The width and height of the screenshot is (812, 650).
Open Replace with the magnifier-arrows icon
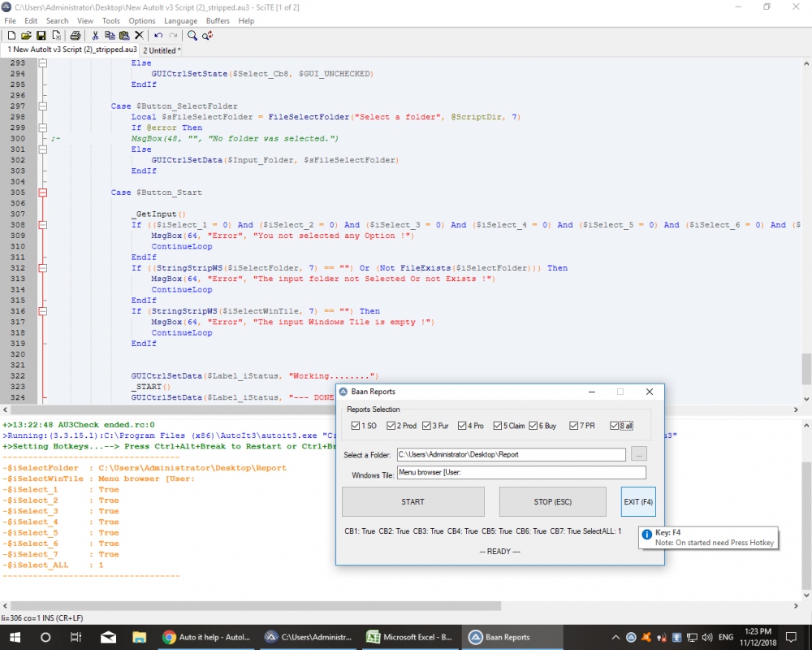click(x=207, y=35)
